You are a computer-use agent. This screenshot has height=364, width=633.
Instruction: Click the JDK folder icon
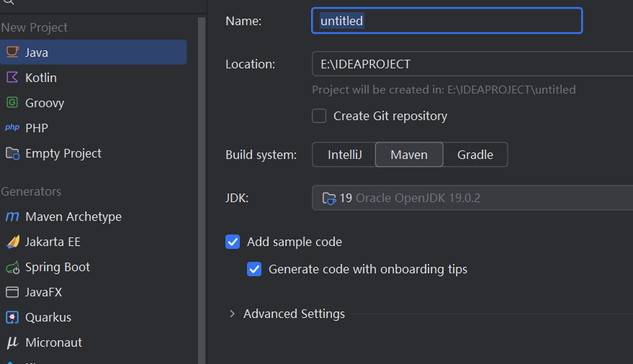[x=328, y=198]
